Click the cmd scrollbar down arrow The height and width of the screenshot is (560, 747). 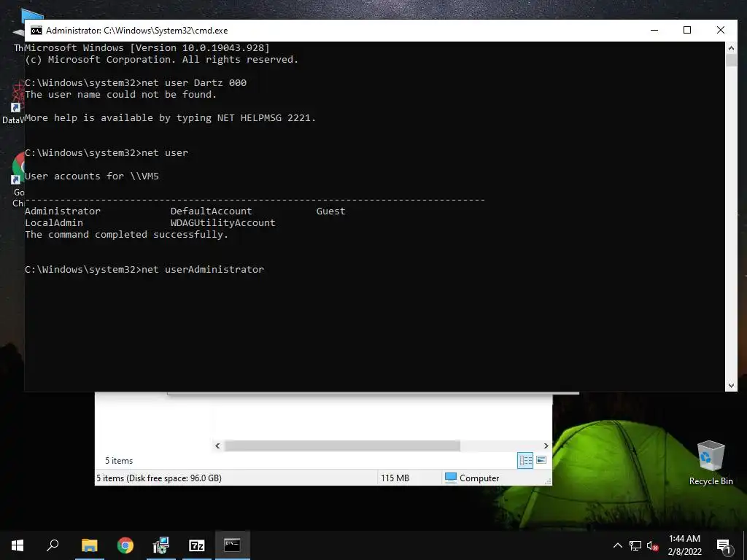[x=731, y=386]
